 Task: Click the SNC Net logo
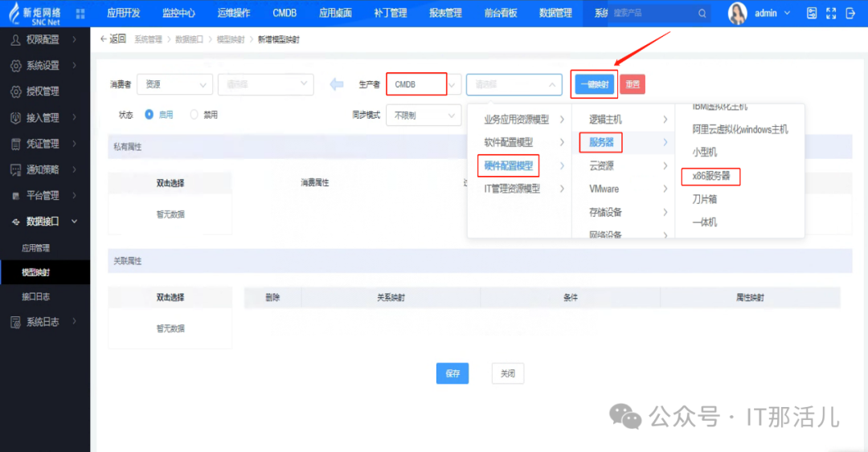[35, 14]
